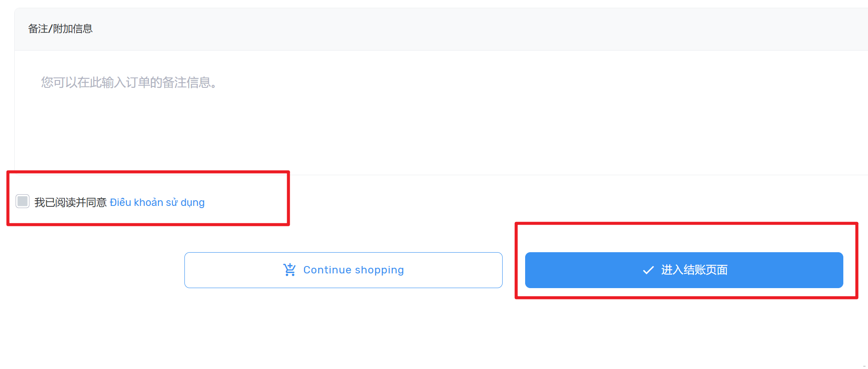Check the 我已阅读并同意 agreement checkbox
Viewport: 868px width, 369px height.
coord(23,201)
